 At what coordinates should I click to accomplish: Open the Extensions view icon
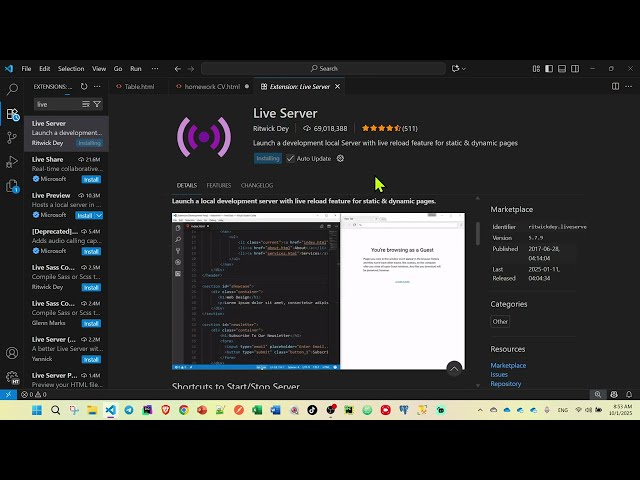(13, 114)
